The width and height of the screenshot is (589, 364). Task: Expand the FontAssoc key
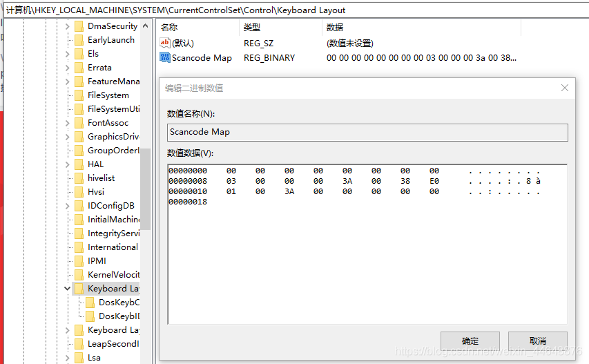pos(67,123)
